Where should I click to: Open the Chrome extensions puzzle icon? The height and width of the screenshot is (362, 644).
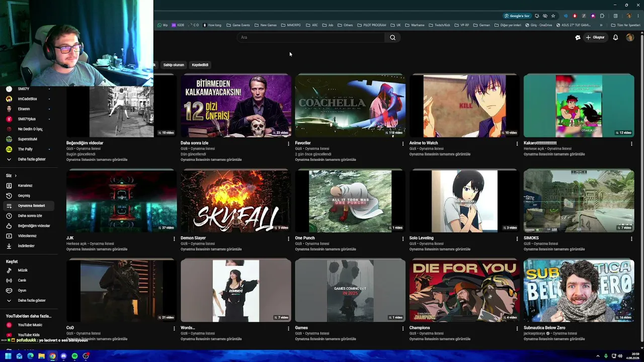(x=602, y=16)
